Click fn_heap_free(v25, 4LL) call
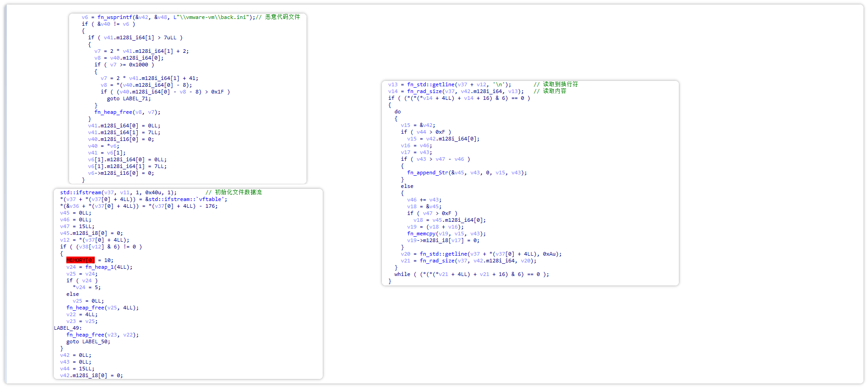This screenshot has width=868, height=388. tap(102, 308)
